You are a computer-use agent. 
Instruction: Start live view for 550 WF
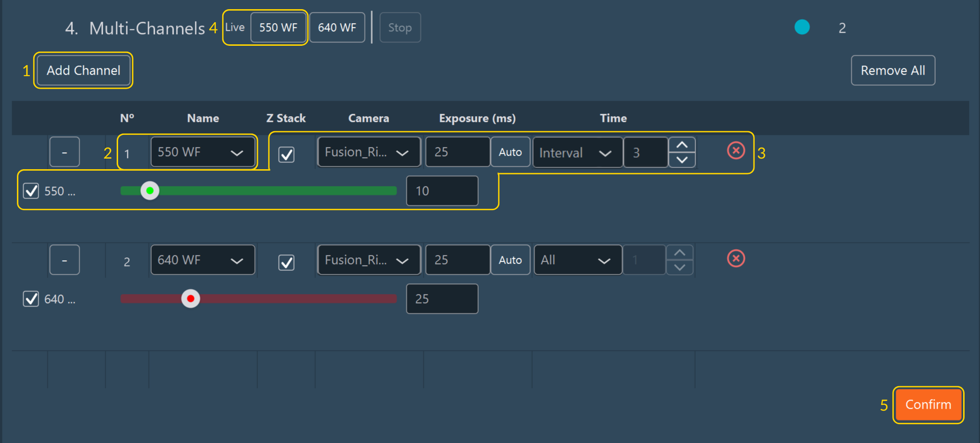coord(278,27)
